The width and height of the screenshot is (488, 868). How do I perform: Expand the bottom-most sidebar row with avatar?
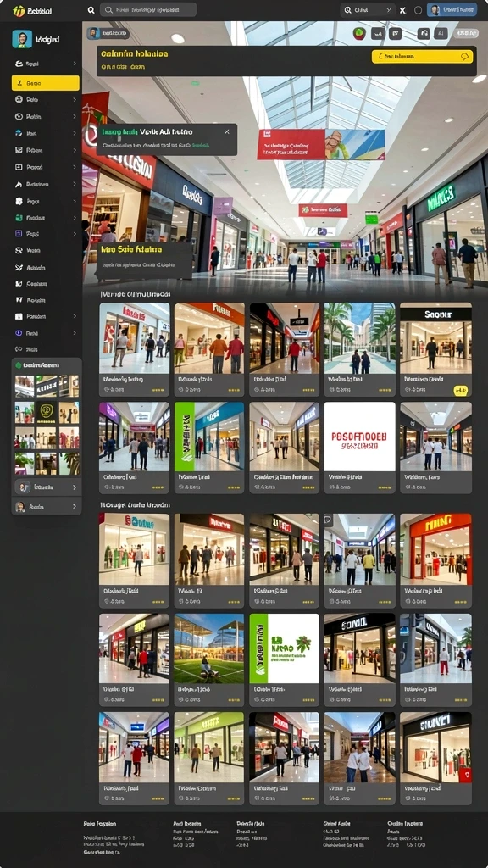[x=47, y=507]
